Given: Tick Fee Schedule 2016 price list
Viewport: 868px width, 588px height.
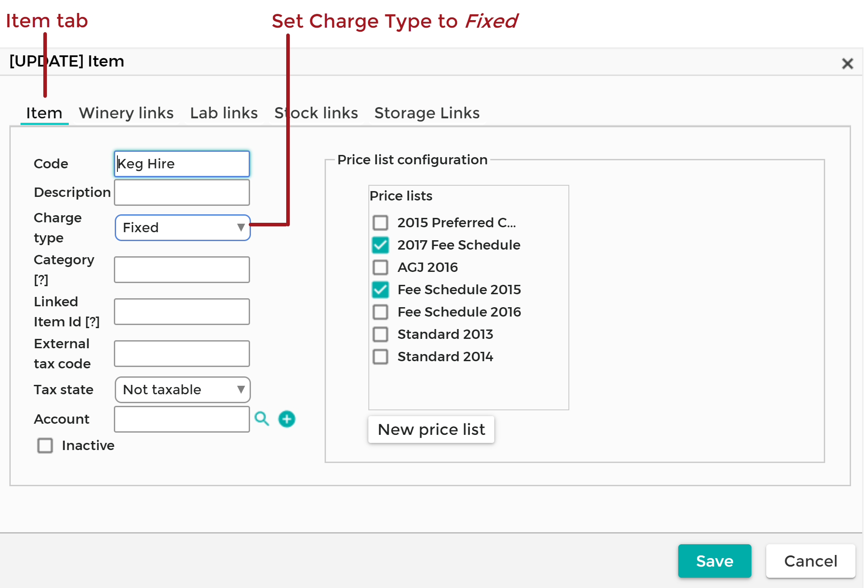Looking at the screenshot, I should pos(380,312).
